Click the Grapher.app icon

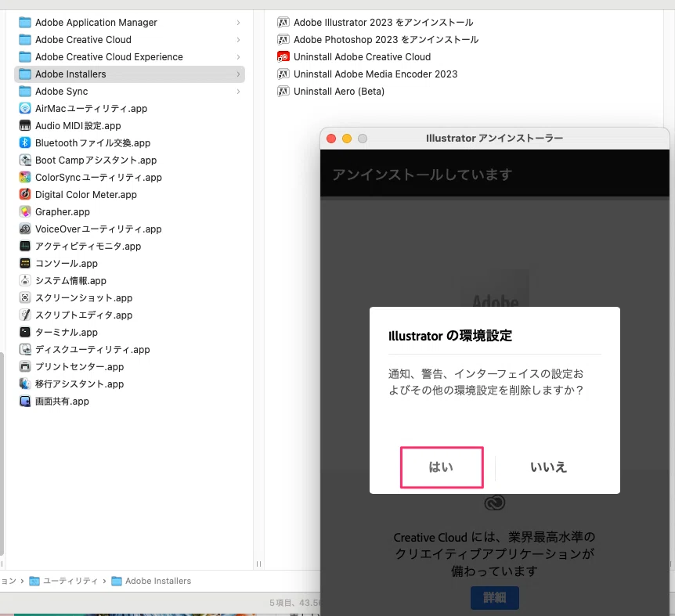25,211
